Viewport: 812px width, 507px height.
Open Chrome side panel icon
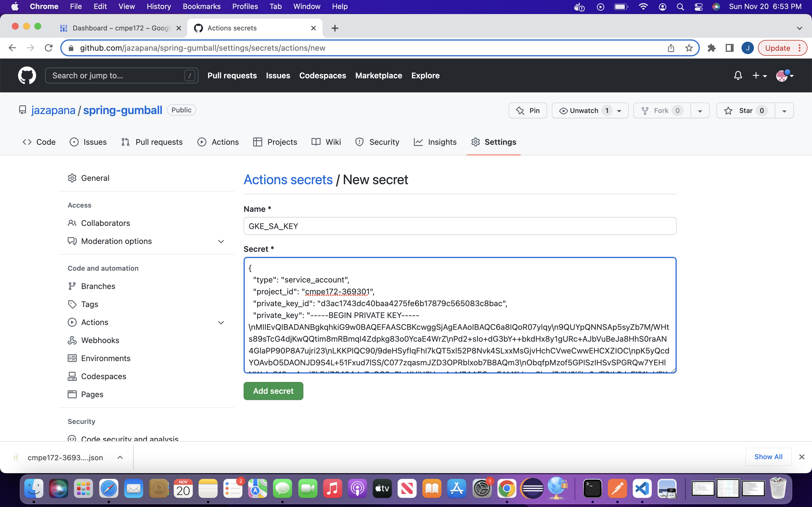(729, 48)
